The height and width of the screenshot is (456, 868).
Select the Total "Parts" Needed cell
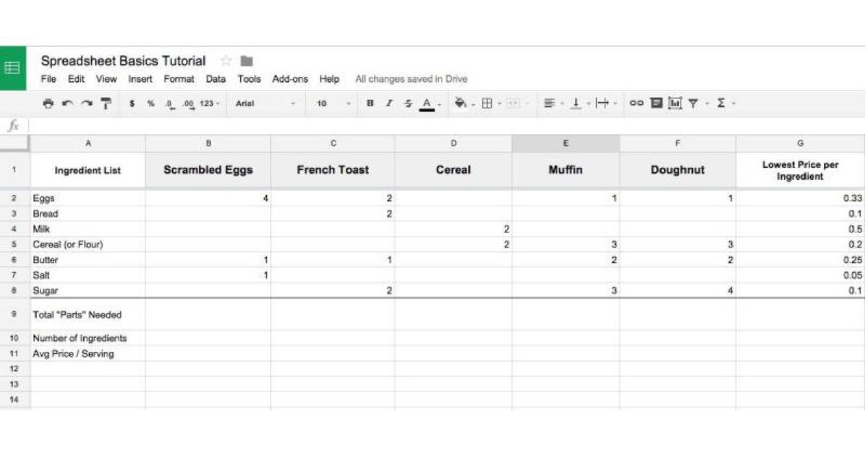click(x=88, y=315)
